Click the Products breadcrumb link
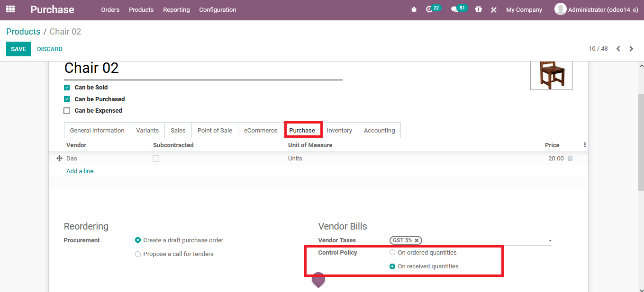The height and width of the screenshot is (292, 644). click(x=23, y=32)
